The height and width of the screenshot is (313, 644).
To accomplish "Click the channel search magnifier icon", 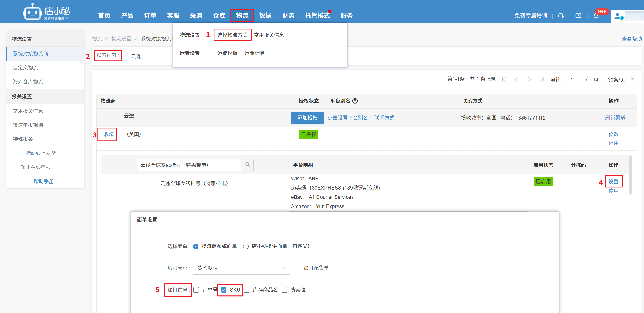I will 247,165.
